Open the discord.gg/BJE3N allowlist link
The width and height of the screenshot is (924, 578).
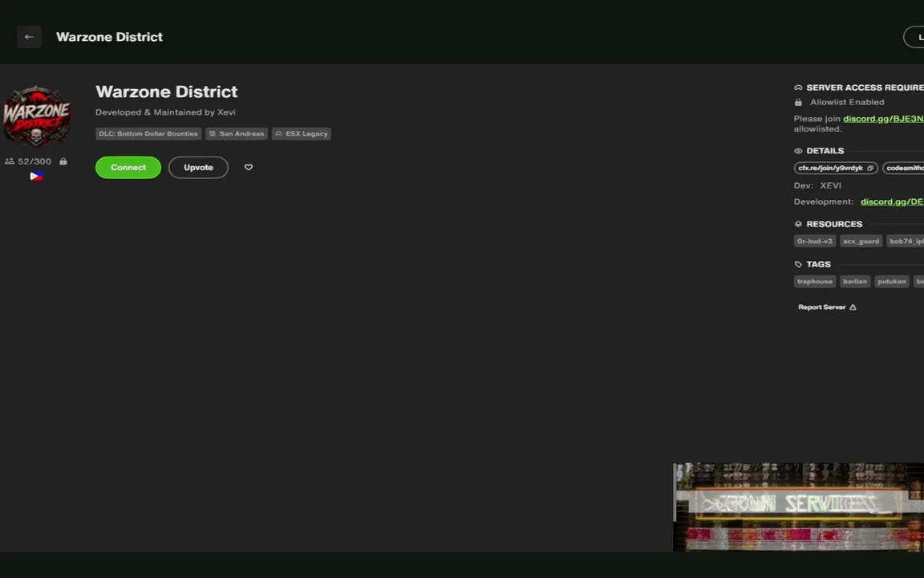883,119
